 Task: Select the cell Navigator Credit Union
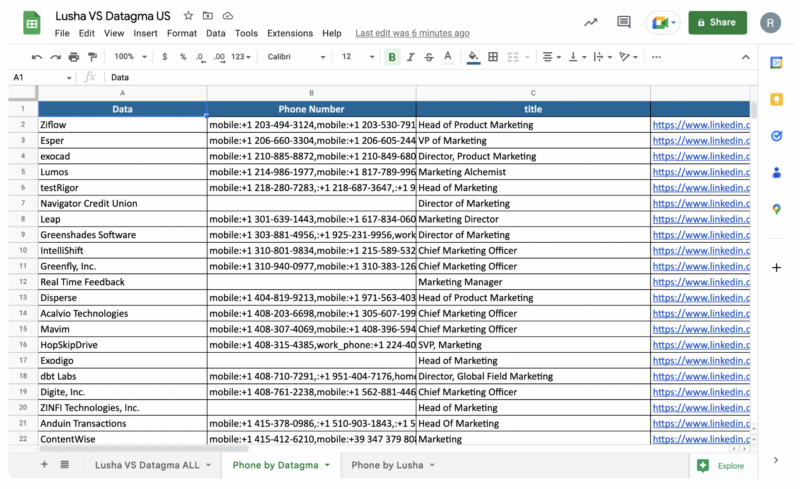click(122, 203)
